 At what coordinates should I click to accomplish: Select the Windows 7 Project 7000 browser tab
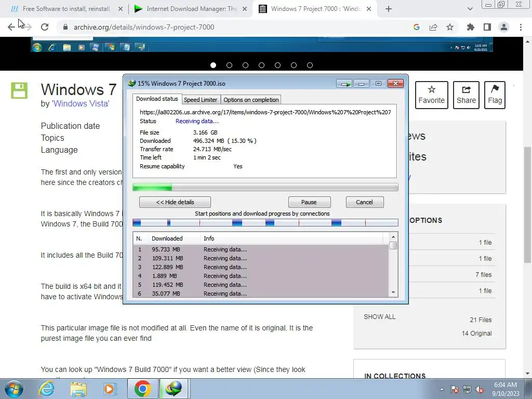point(315,9)
